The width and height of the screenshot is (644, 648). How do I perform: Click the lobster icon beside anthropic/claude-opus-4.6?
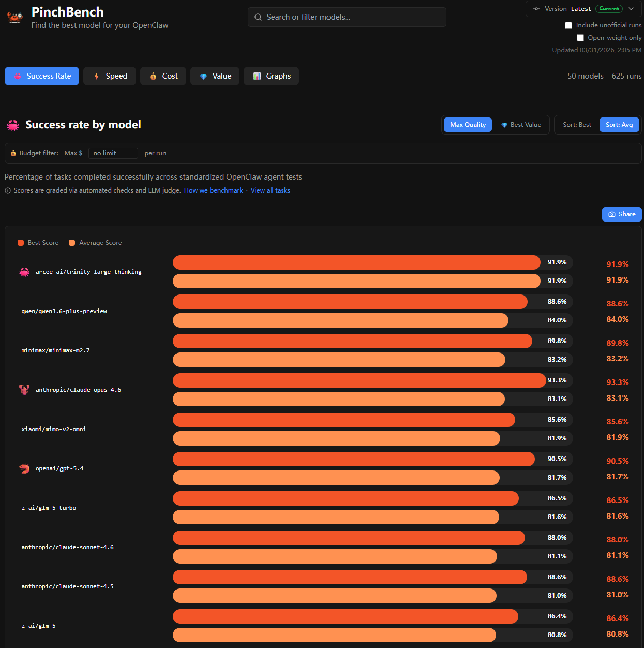coord(24,390)
